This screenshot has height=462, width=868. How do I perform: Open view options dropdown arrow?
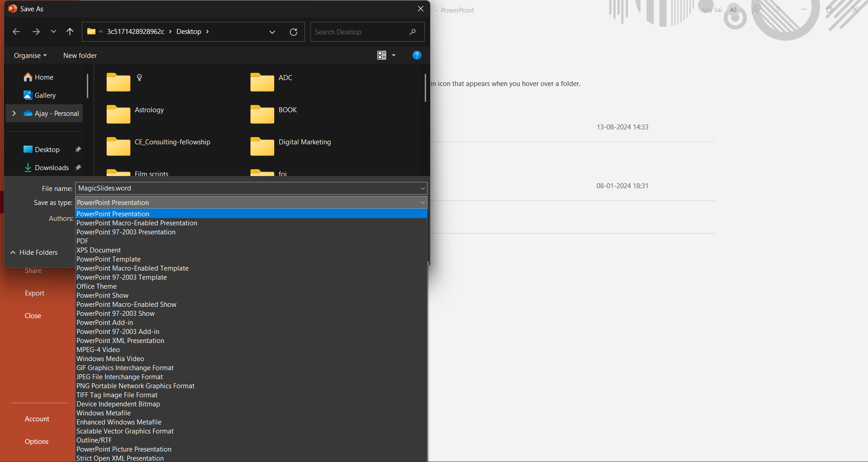tap(394, 55)
